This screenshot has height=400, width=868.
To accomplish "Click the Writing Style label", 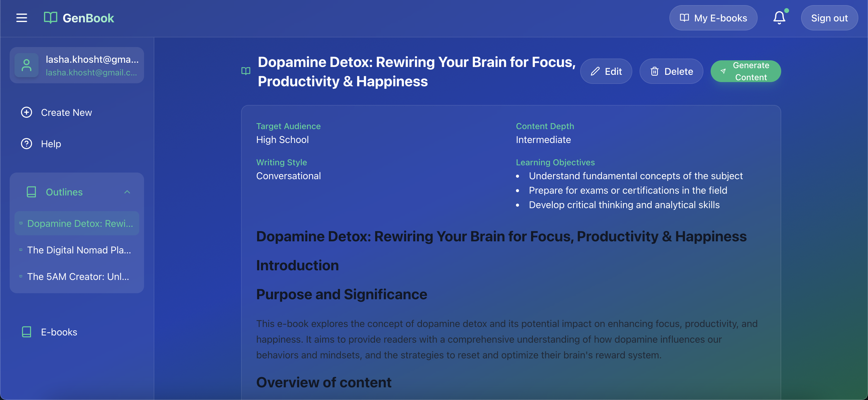I will coord(281,162).
